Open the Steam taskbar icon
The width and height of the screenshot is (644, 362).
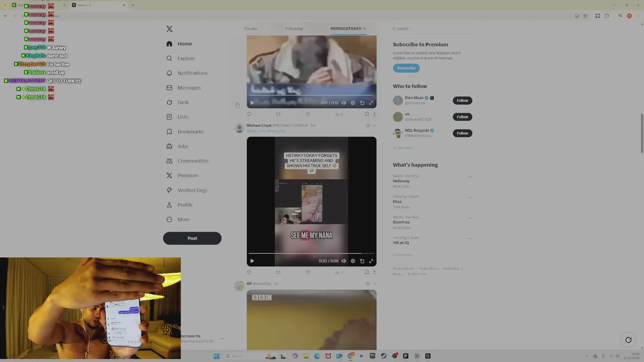[383, 356]
